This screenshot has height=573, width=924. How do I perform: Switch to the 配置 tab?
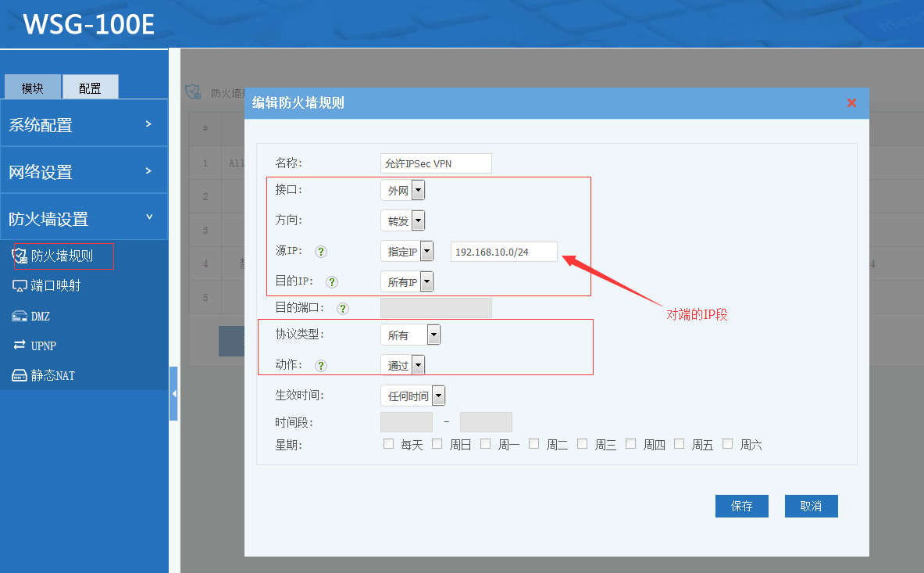pyautogui.click(x=90, y=88)
